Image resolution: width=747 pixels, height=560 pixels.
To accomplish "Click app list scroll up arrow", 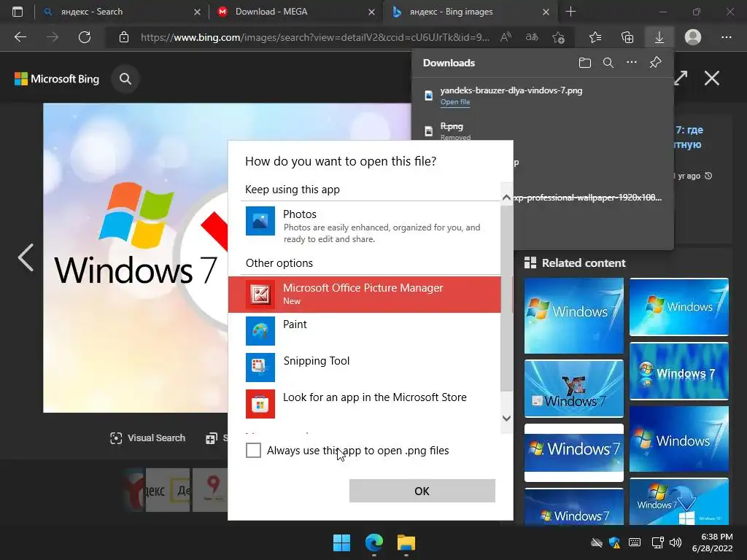I will tap(506, 198).
